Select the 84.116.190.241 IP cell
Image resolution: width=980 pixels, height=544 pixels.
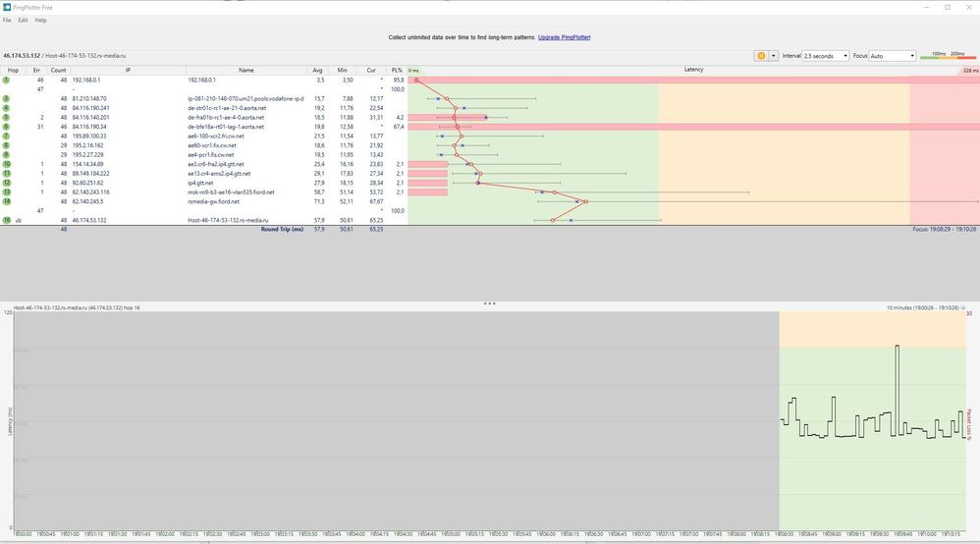[x=90, y=108]
